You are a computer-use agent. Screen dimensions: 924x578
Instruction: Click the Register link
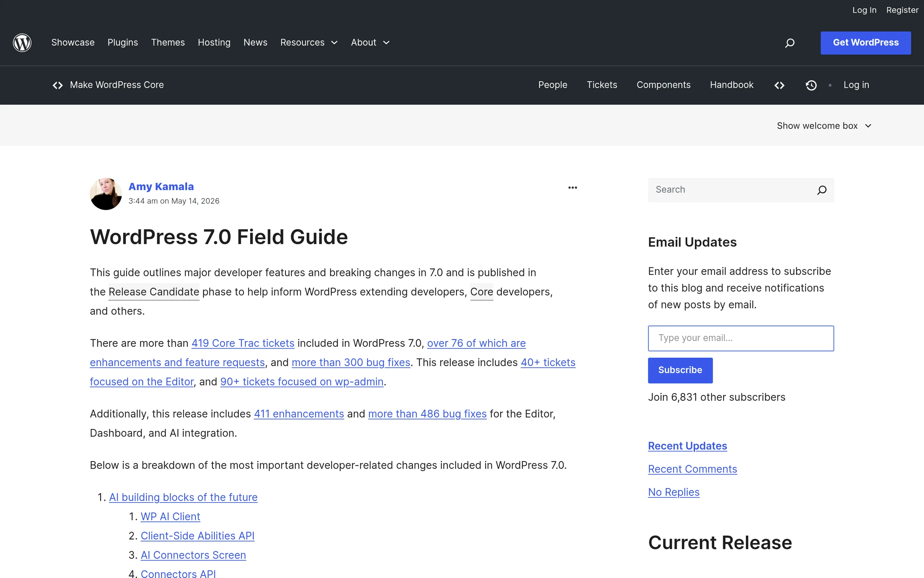(902, 10)
